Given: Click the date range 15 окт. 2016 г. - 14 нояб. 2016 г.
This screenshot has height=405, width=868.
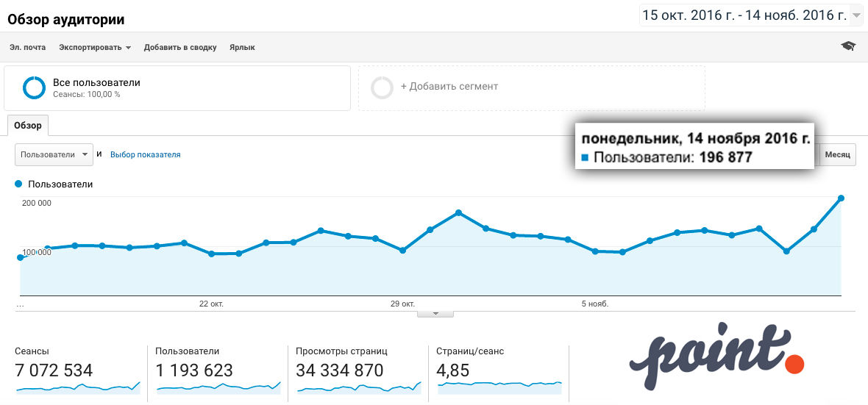Looking at the screenshot, I should (x=744, y=15).
